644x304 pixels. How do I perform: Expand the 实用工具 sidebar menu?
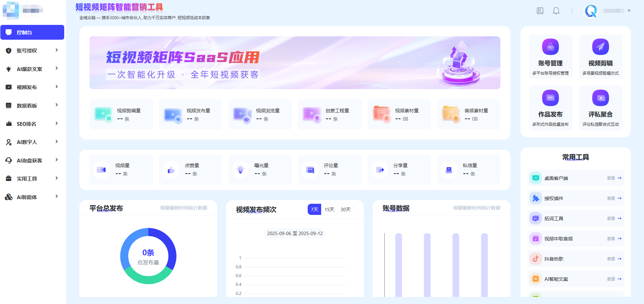[32, 179]
